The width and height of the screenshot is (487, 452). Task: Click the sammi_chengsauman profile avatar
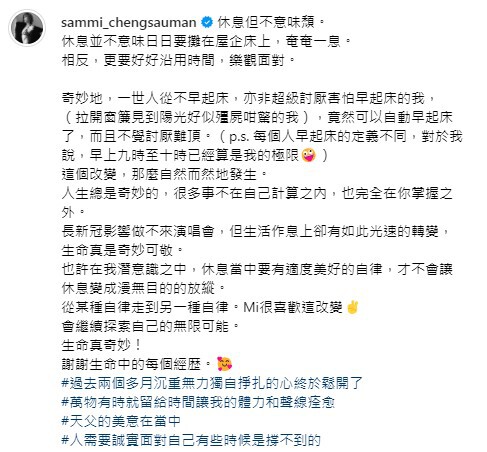click(x=27, y=28)
